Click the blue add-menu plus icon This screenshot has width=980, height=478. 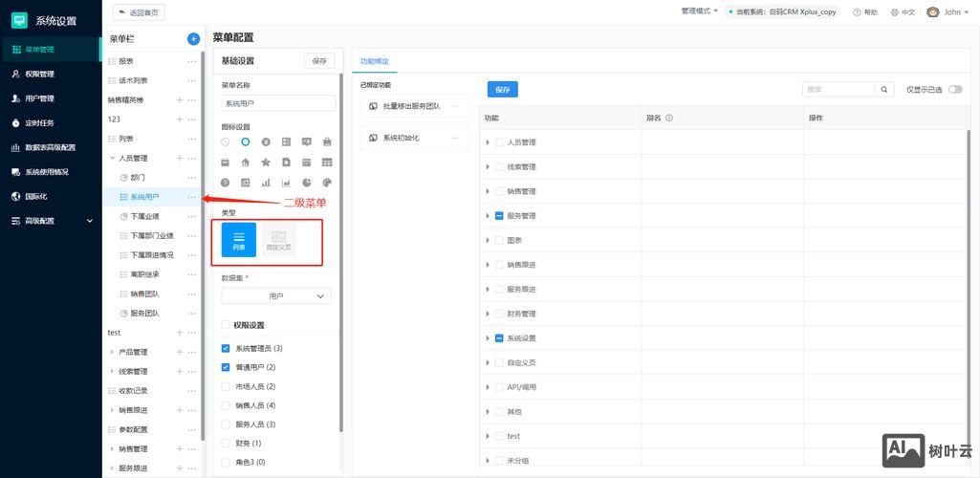(x=194, y=39)
